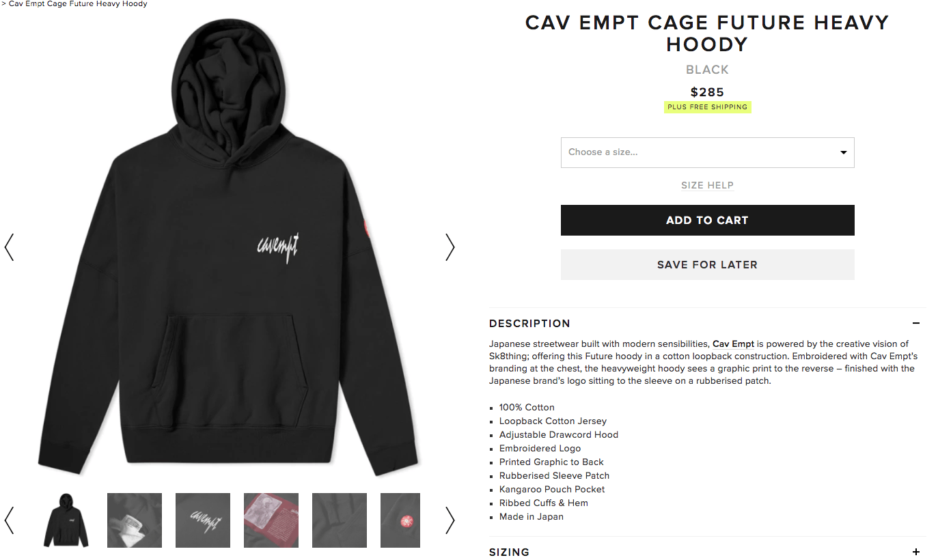This screenshot has width=938, height=560.
Task: Follow the Cav Empt brand link in description
Action: [x=733, y=344]
